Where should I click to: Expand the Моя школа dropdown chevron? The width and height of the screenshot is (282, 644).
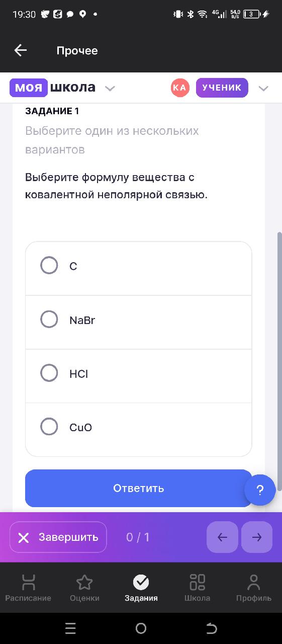pos(110,89)
